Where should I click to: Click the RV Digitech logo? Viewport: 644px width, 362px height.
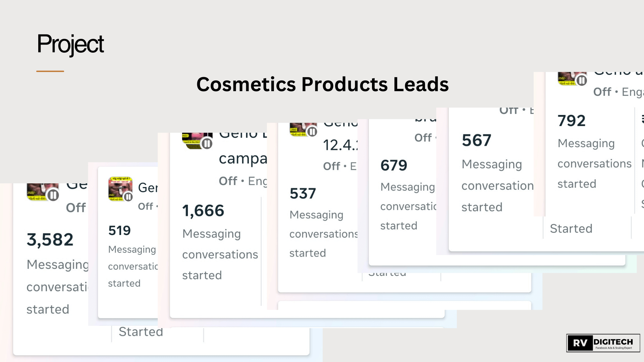(x=603, y=343)
